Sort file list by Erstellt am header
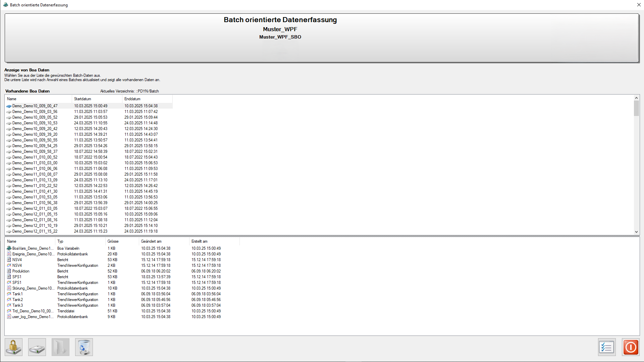644x362 pixels. click(x=214, y=241)
